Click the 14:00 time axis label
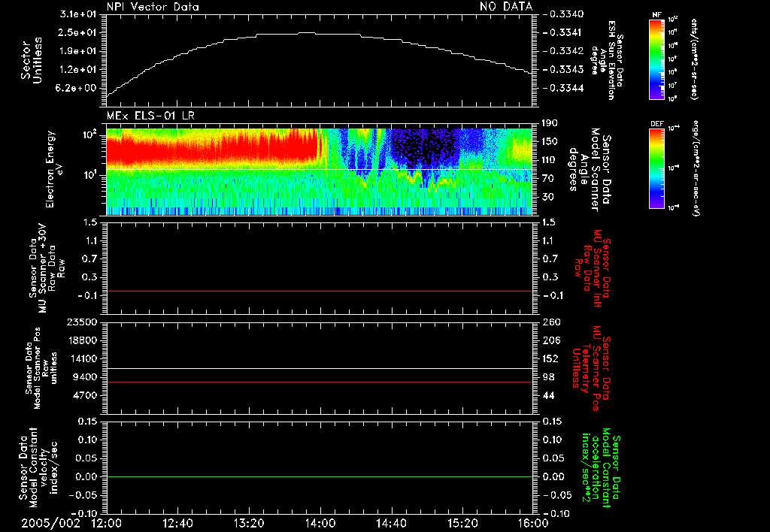Viewport: 770px width, 532px height. point(320,523)
